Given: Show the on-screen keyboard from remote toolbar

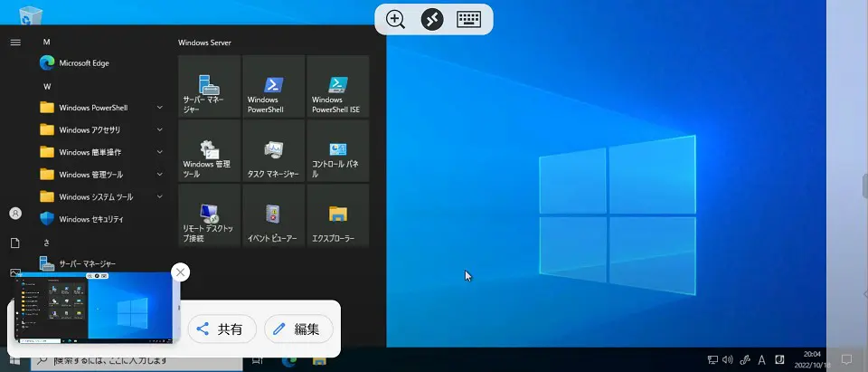Looking at the screenshot, I should click(x=468, y=19).
